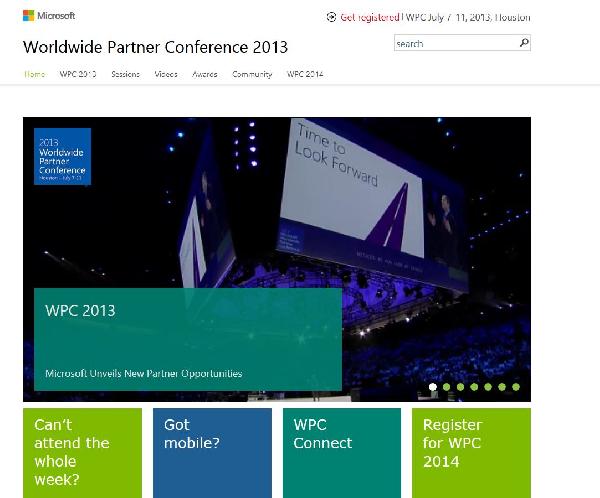Open Register for WPC 2014 tile
The height and width of the screenshot is (498, 600).
tap(471, 453)
